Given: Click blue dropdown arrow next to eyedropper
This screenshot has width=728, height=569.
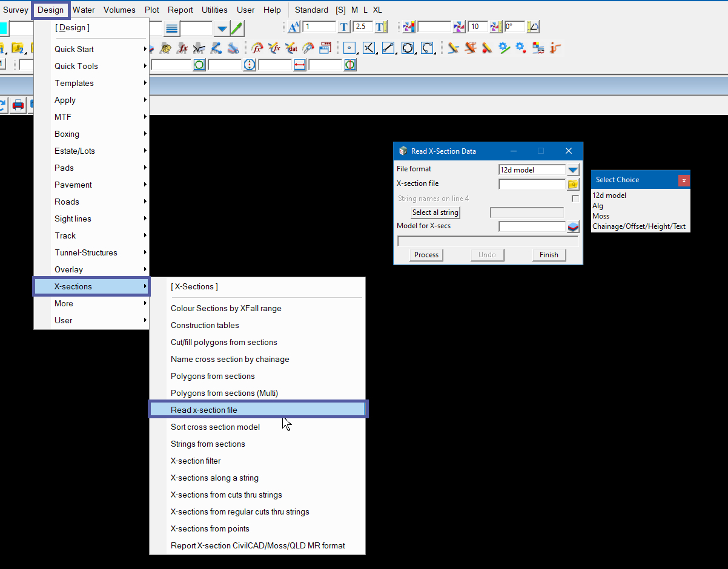Looking at the screenshot, I should pyautogui.click(x=222, y=28).
